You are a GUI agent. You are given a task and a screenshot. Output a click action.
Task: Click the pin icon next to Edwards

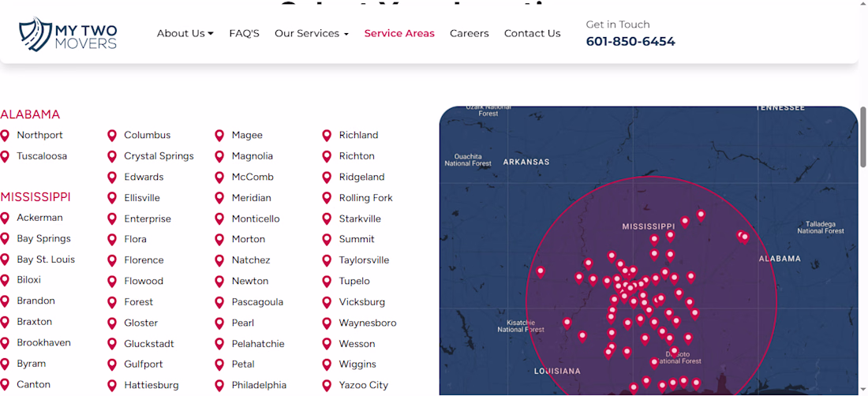(112, 177)
